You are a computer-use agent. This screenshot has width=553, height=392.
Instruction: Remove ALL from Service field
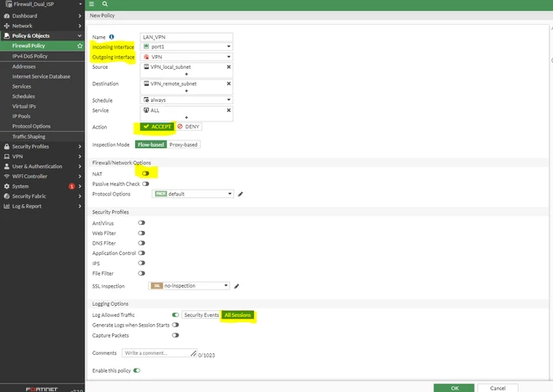(x=228, y=110)
